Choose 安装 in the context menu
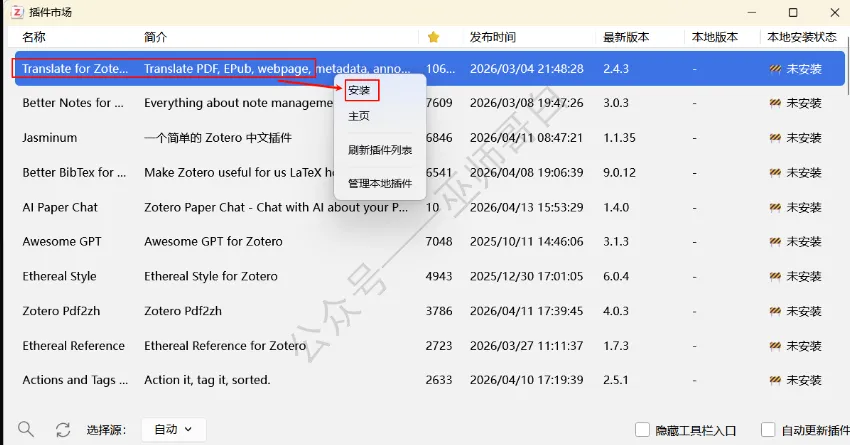 (359, 91)
